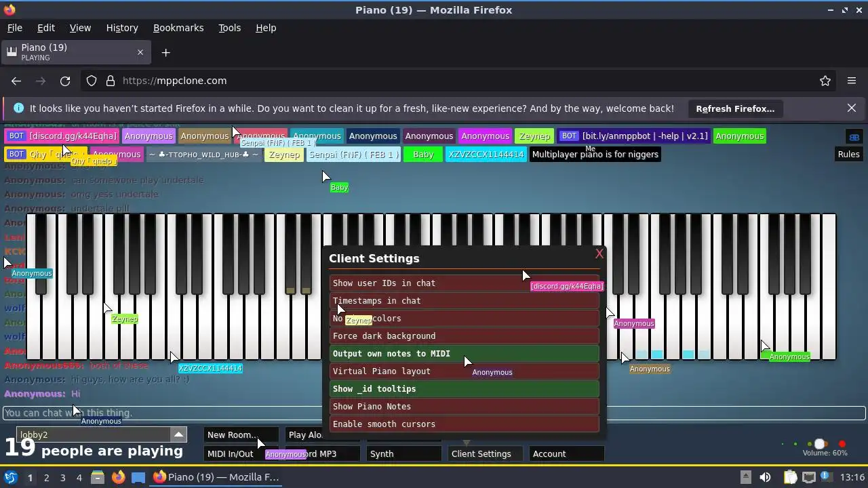Click the Record MP3 button

[x=323, y=454]
